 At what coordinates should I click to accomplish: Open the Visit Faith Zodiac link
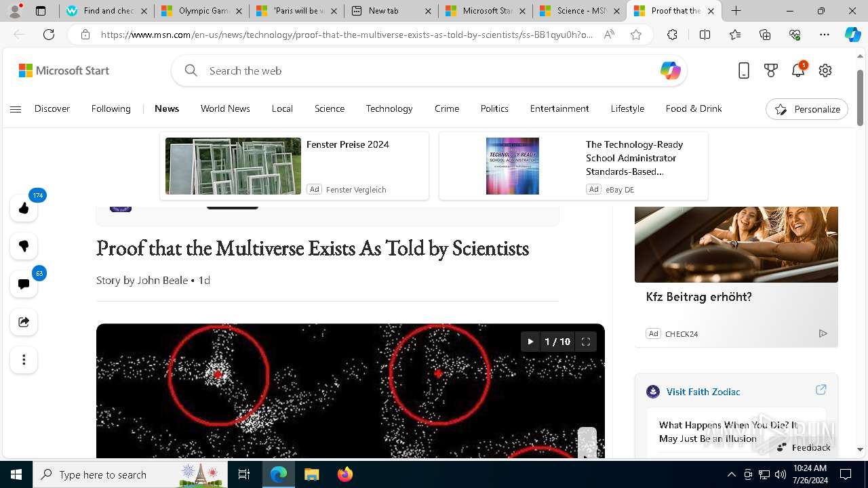pyautogui.click(x=703, y=392)
